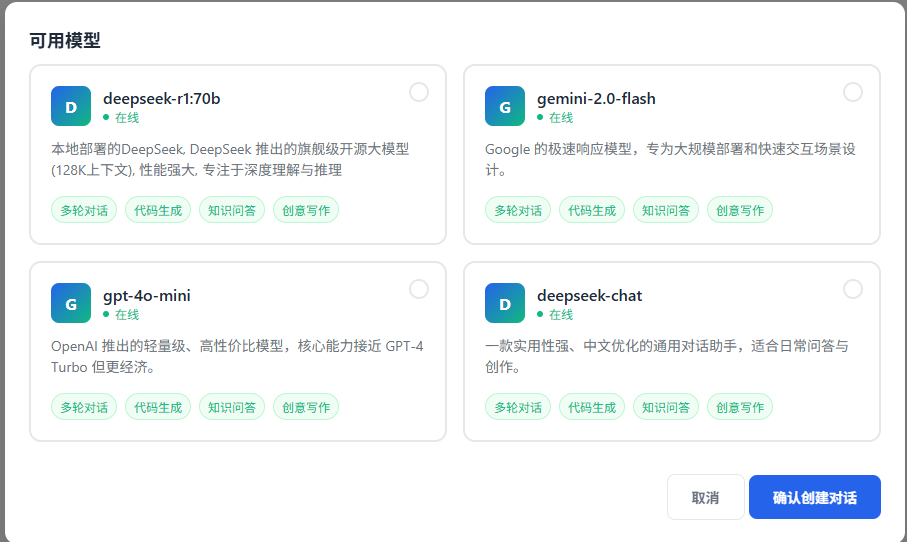Viewport: 907px width, 542px height.
Task: Click 知识问答 tag in gpt-4o-mini card
Action: 232,407
